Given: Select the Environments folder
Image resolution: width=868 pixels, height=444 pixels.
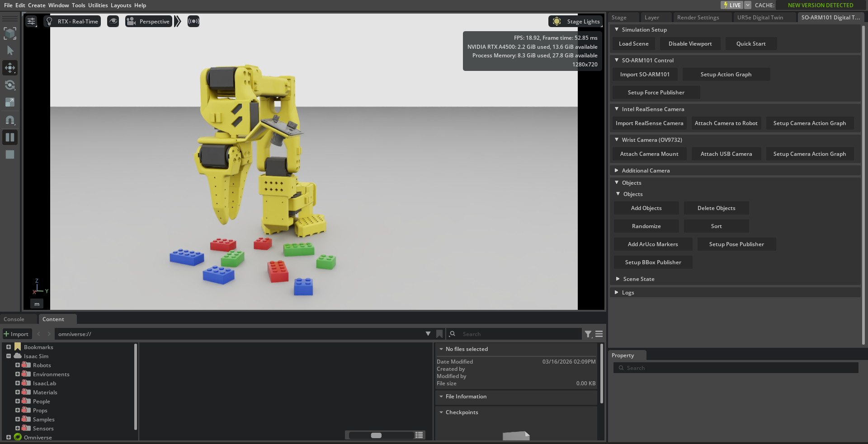Looking at the screenshot, I should [51, 374].
